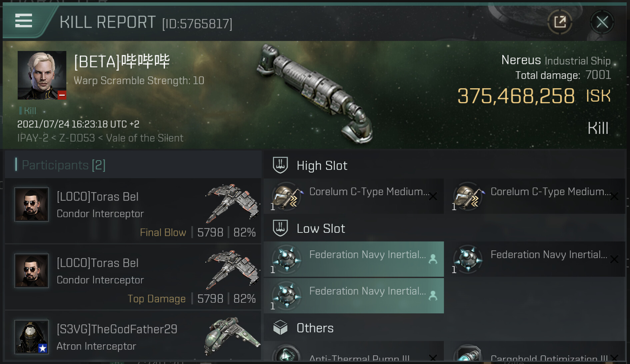Screen dimensions: 630x364
Task: Click the High Slot section header
Action: click(x=322, y=166)
